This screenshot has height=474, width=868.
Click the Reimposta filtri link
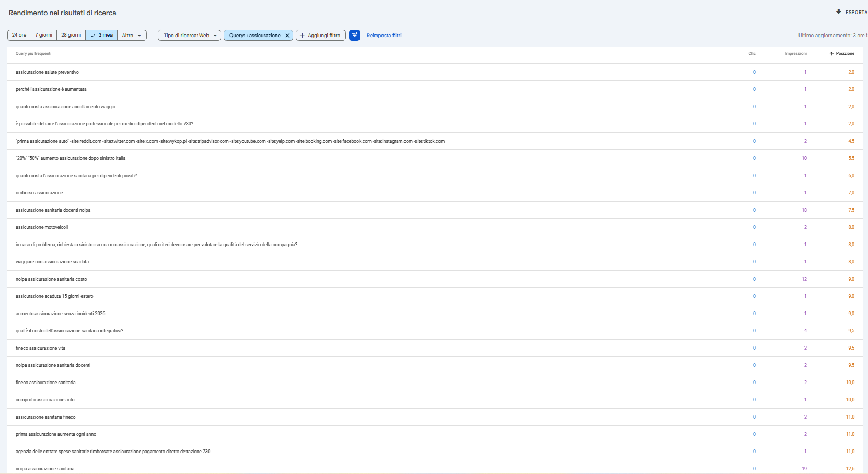(384, 36)
